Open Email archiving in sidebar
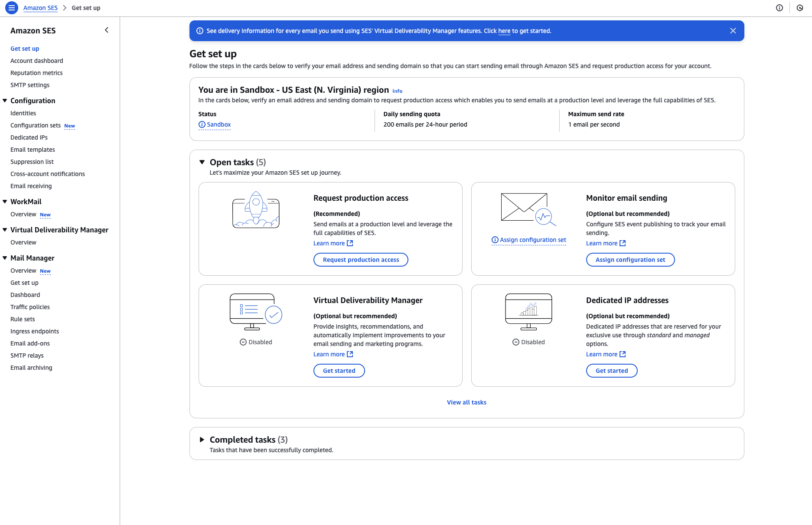Image resolution: width=812 pixels, height=525 pixels. pos(31,368)
